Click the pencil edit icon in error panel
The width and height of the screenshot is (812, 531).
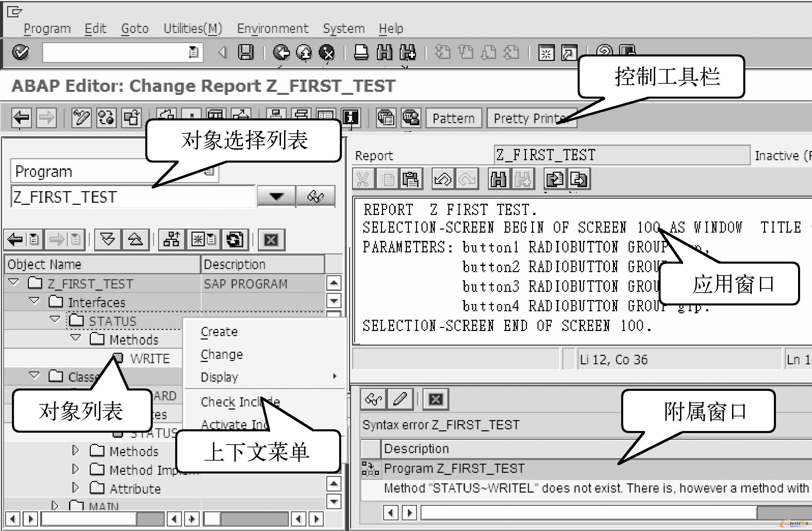(399, 399)
